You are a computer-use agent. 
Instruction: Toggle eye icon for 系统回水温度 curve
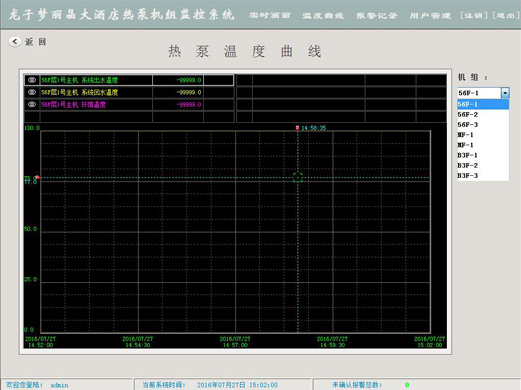[32, 92]
